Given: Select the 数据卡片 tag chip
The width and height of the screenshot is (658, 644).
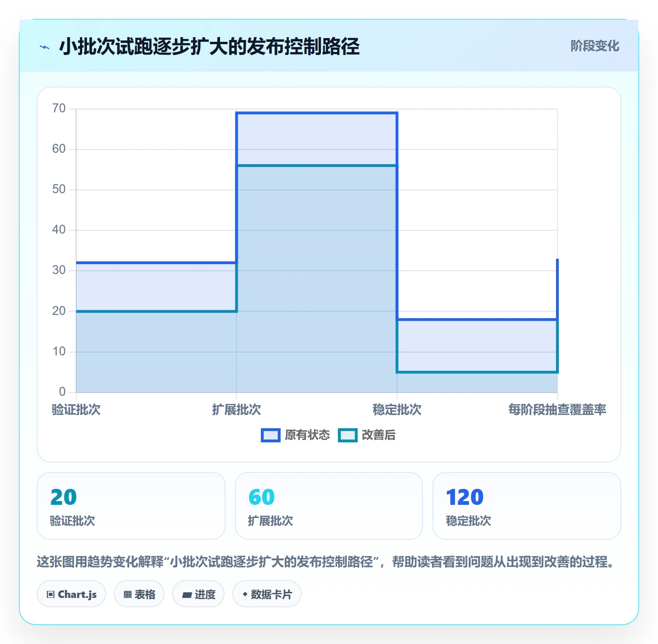Looking at the screenshot, I should coord(267,594).
